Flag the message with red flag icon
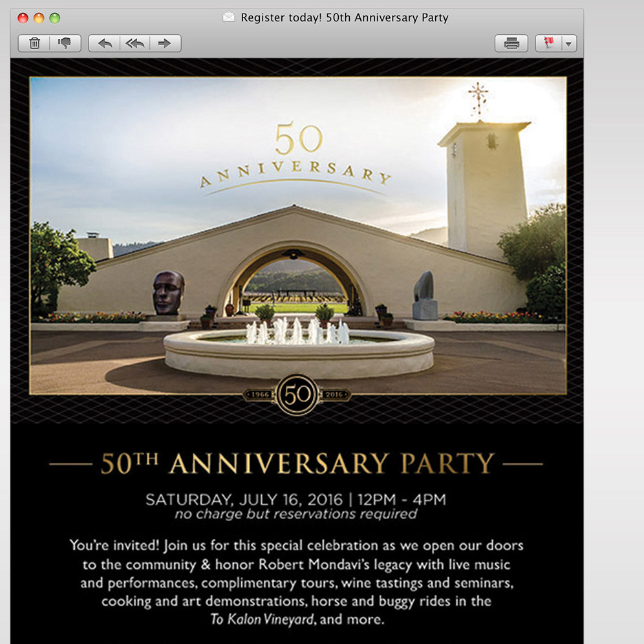The width and height of the screenshot is (644, 644). (548, 43)
